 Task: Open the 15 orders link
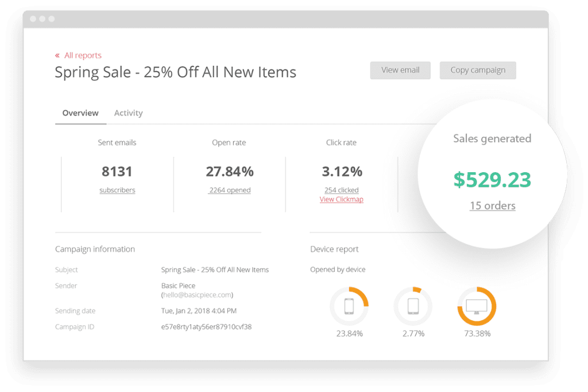click(492, 205)
